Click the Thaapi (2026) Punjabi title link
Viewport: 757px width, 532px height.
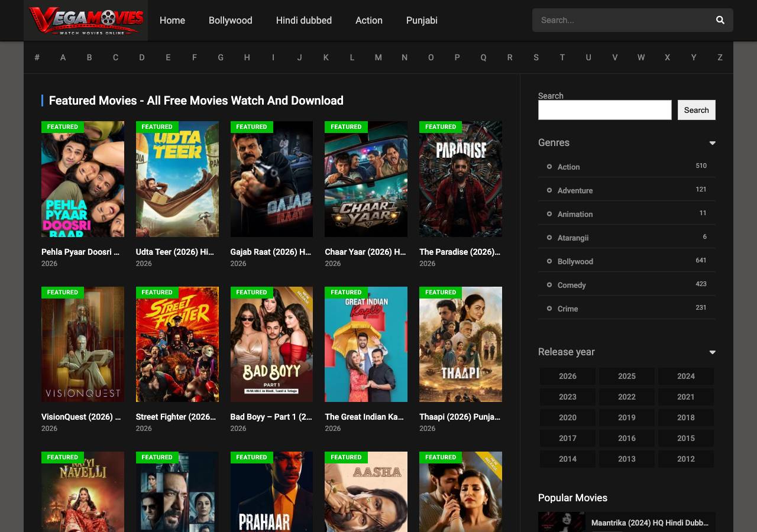[x=460, y=417]
